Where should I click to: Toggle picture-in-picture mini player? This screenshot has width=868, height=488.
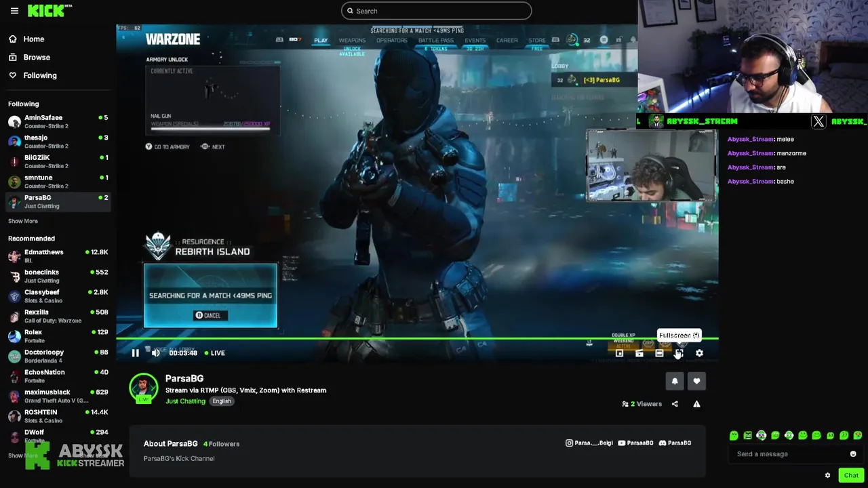[619, 353]
